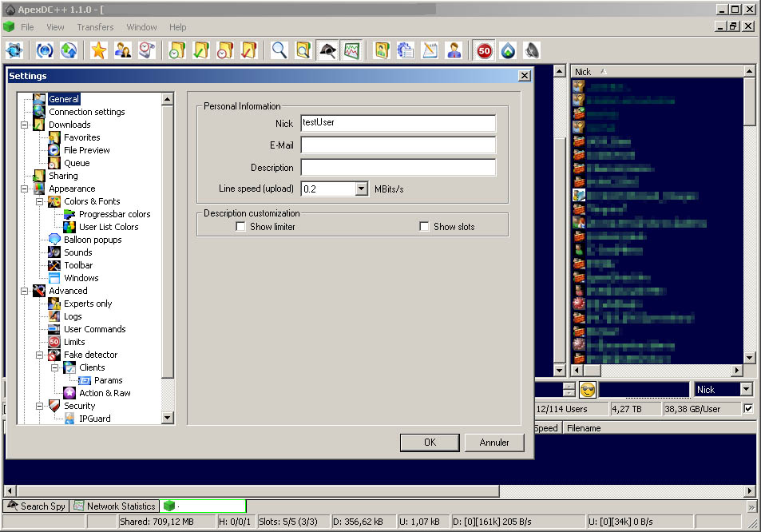This screenshot has width=761, height=532.
Task: Open Public Hubs from the toolbar globe icon
Action: tap(14, 50)
